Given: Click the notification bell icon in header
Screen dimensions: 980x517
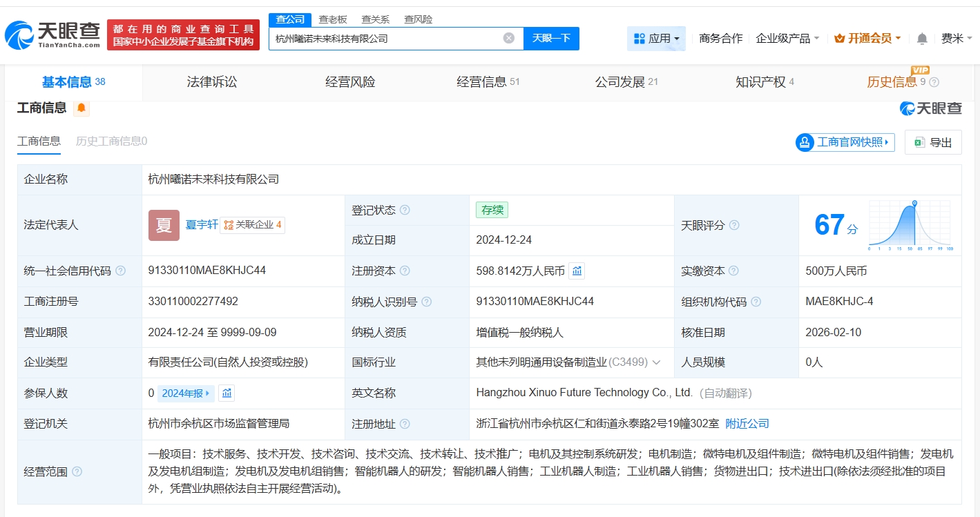Looking at the screenshot, I should click(921, 39).
